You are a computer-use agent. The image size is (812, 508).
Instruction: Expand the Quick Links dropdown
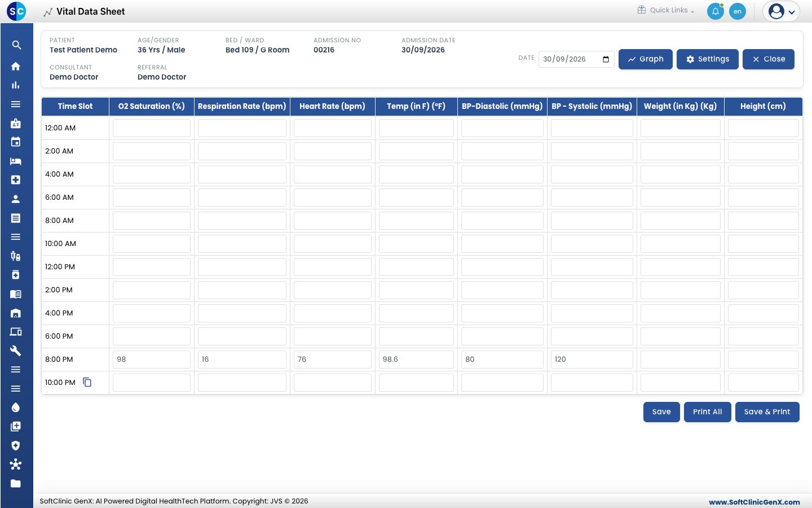(666, 10)
